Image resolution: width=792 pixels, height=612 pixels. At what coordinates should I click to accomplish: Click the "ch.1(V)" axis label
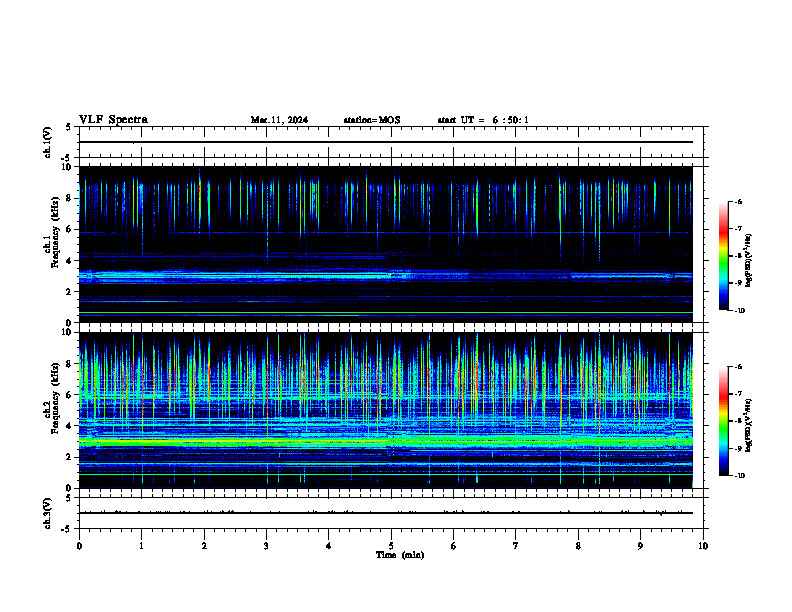48,142
